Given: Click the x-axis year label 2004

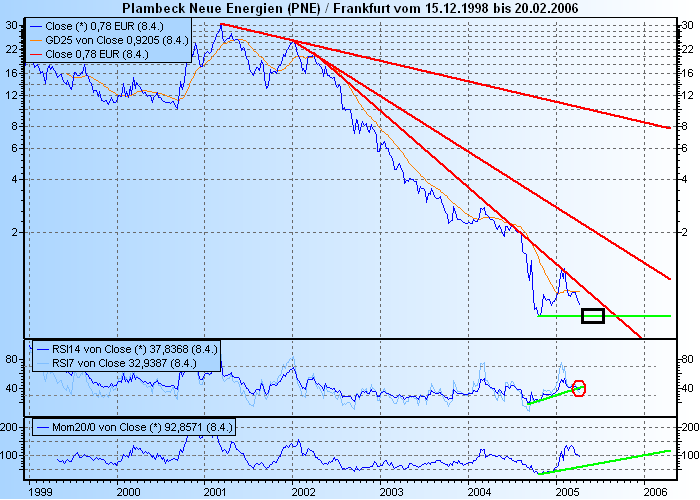Looking at the screenshot, I should (x=480, y=492).
